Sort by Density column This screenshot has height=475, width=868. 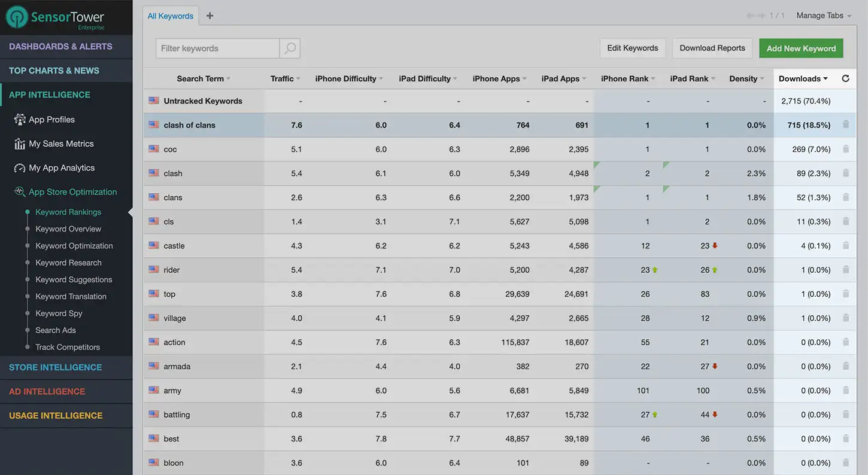click(x=747, y=78)
